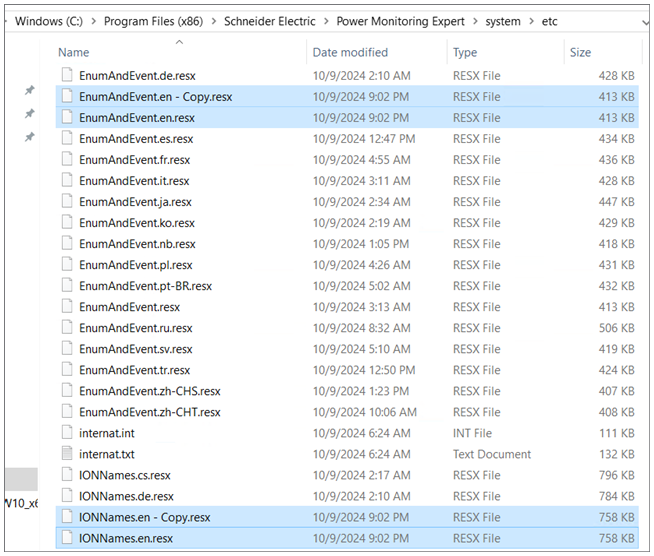Navigate to Program Files (x86) breadcrumb
The width and height of the screenshot is (654, 556).
tap(153, 21)
